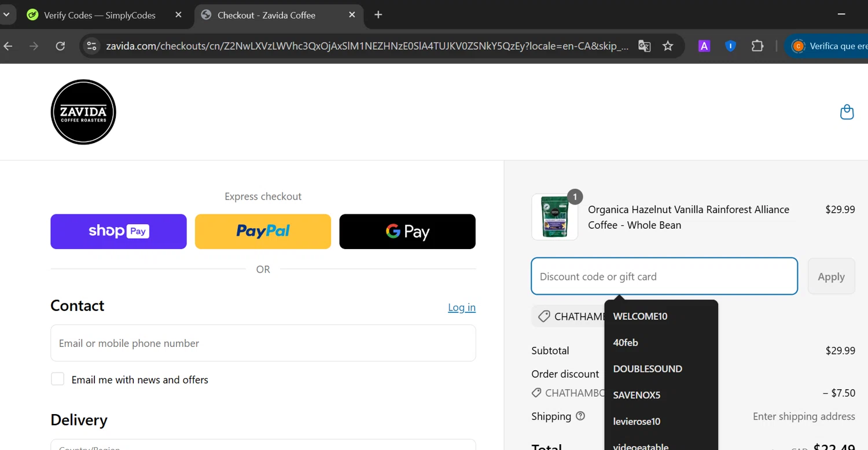Click the browser address bar URL
This screenshot has height=450, width=868.
click(367, 46)
